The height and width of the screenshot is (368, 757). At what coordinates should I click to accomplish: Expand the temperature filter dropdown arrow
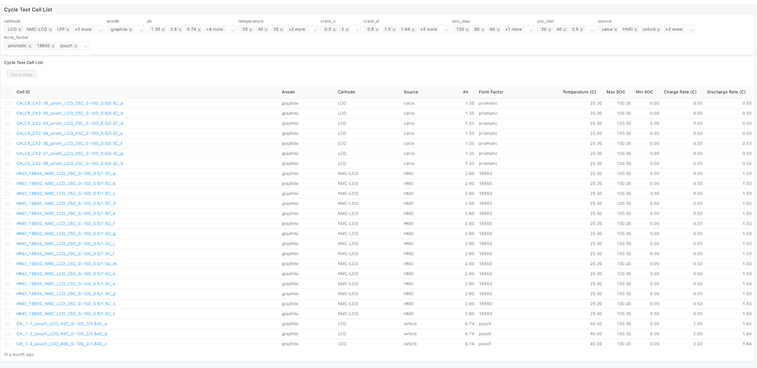coord(314,29)
